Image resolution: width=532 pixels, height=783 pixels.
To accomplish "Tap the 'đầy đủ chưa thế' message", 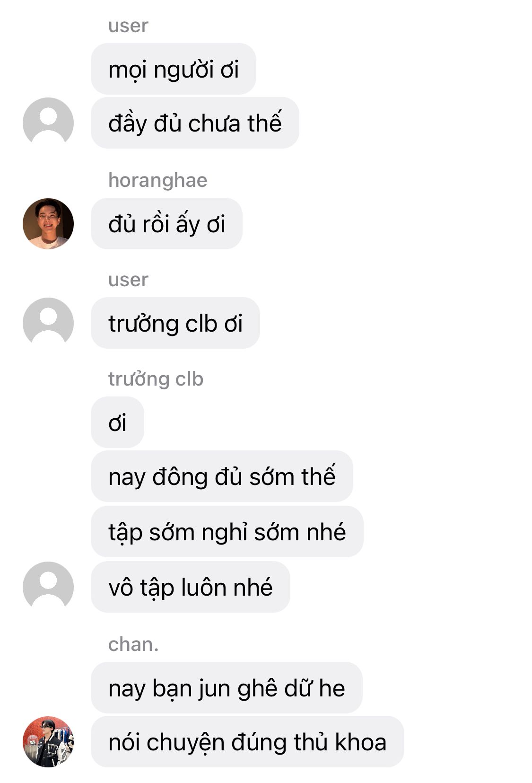I will coord(195,123).
